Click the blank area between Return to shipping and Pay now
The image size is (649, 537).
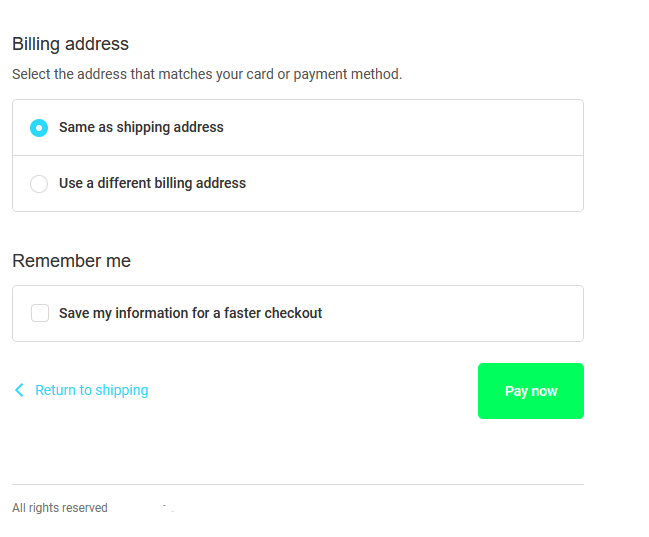[312, 391]
